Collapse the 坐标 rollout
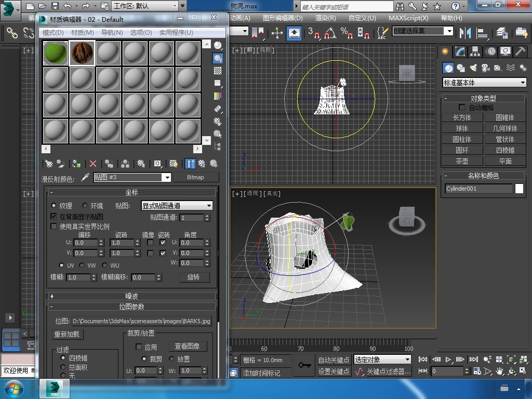Viewport: 532px width, 399px height. [131, 192]
